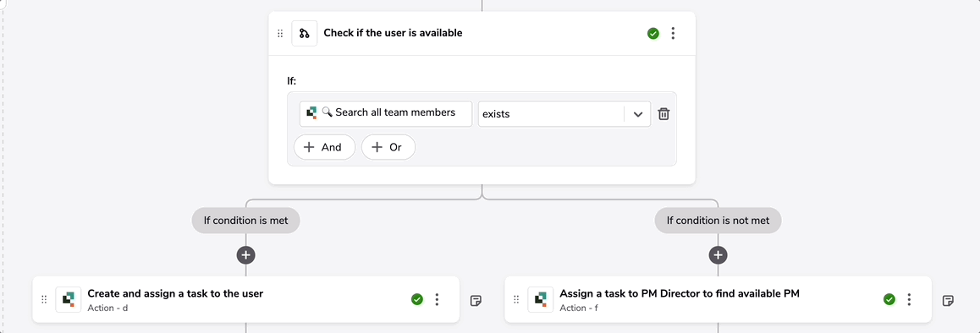Open the three-dot menu for Assign a task to PM Director step
This screenshot has width=980, height=333.
coord(910,300)
